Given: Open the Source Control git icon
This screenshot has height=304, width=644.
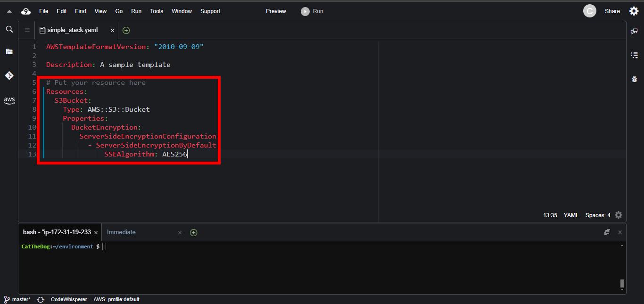Looking at the screenshot, I should pos(9,75).
